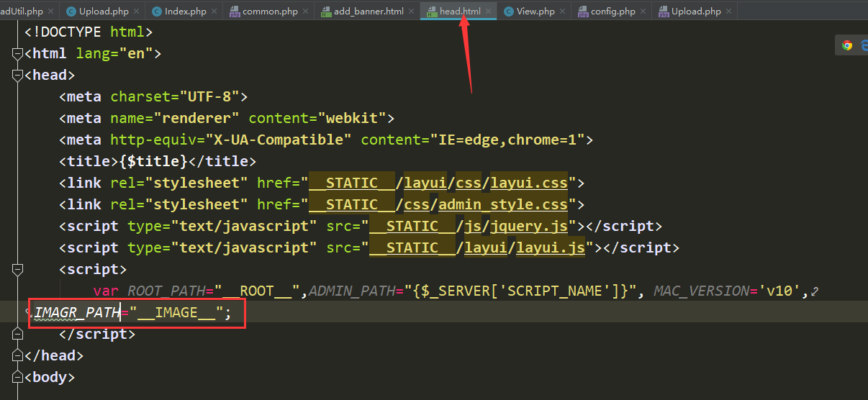Collapse the opening script block fold marker
Image resolution: width=868 pixels, height=400 pixels.
click(17, 270)
